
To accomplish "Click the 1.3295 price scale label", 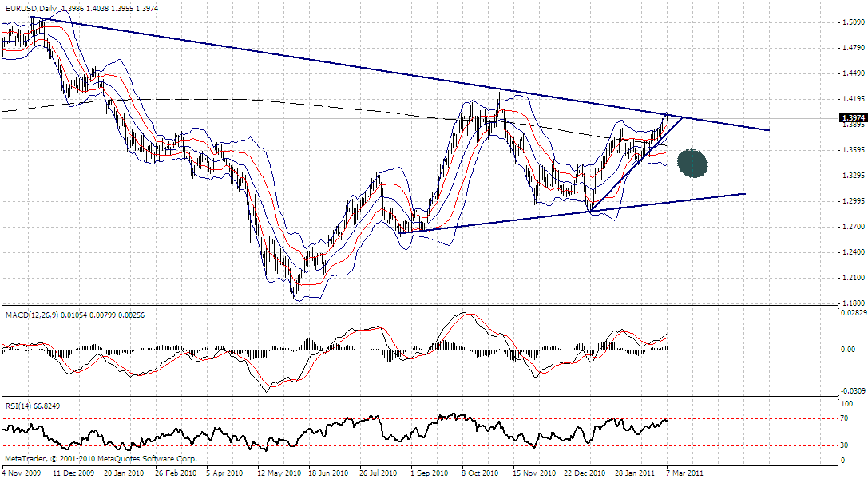I will (853, 176).
